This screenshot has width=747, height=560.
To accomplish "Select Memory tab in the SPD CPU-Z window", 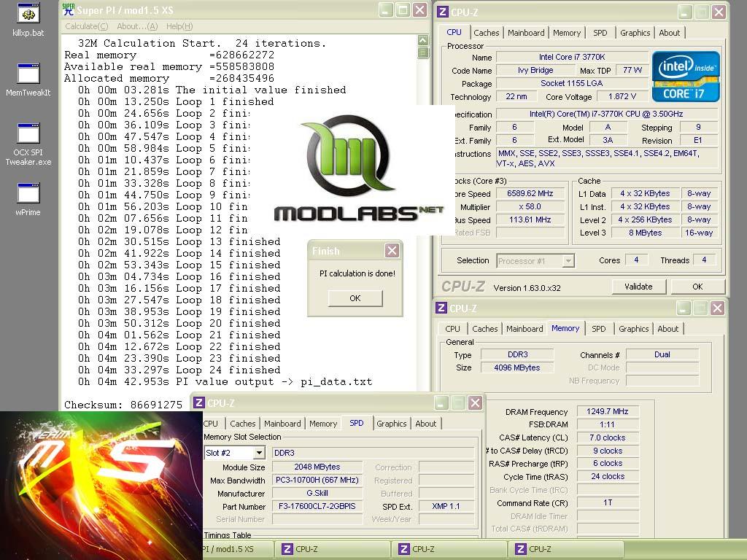I will click(323, 424).
